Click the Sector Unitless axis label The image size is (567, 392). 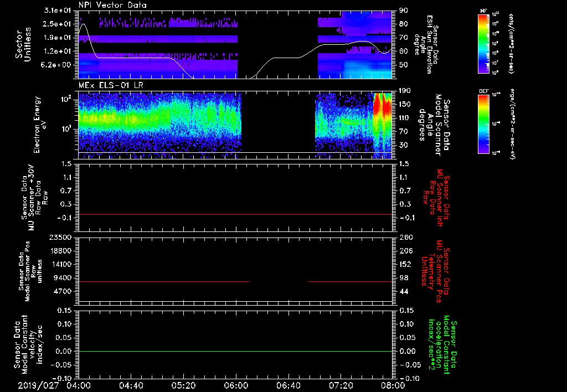coord(23,44)
